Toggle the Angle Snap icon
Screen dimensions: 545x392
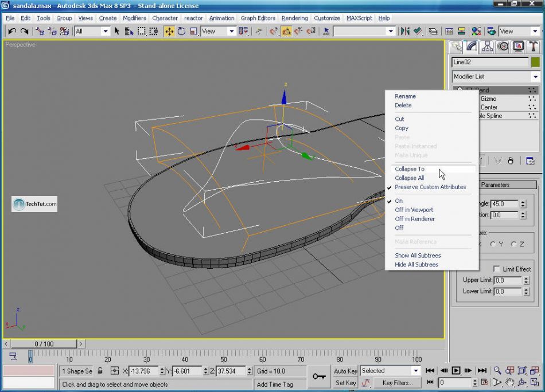(286, 32)
